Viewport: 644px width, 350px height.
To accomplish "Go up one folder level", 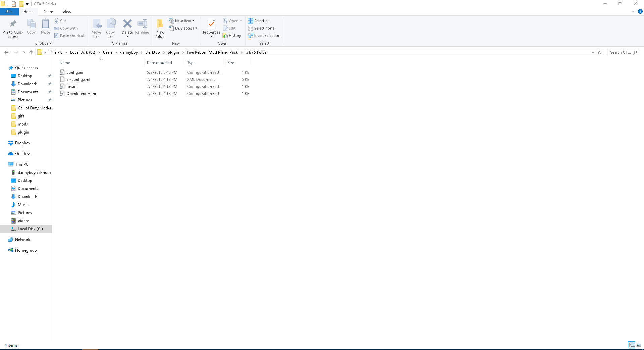I will pos(31,52).
